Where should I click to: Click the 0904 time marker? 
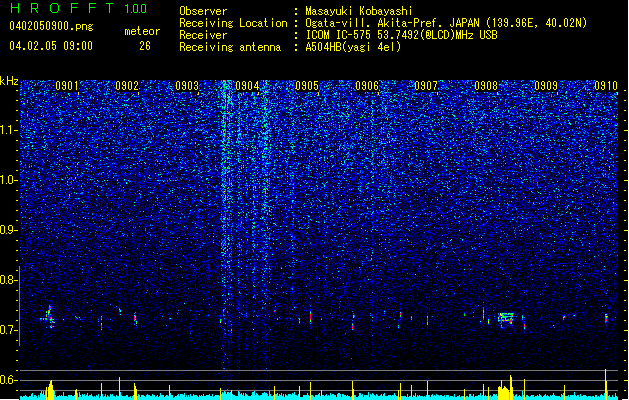click(247, 86)
